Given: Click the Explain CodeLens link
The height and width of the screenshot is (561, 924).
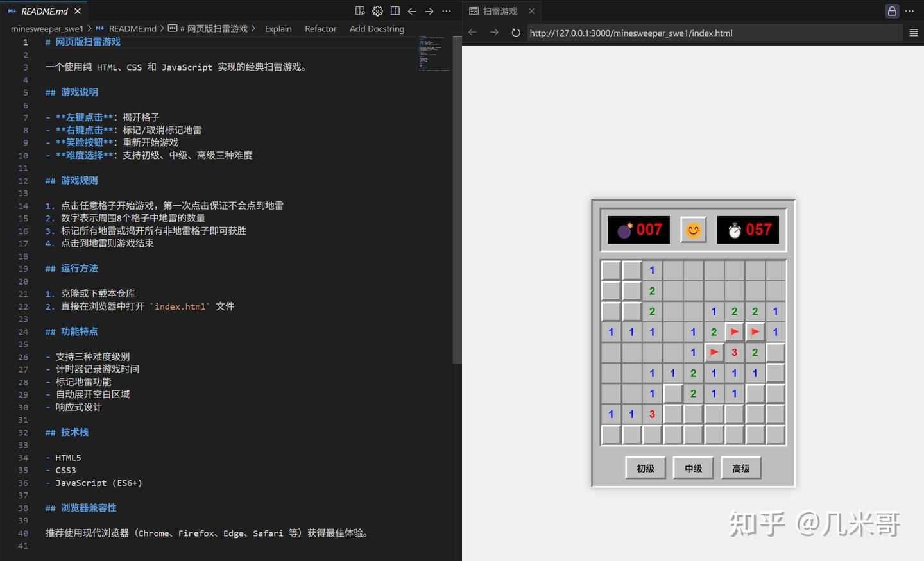Looking at the screenshot, I should click(278, 29).
